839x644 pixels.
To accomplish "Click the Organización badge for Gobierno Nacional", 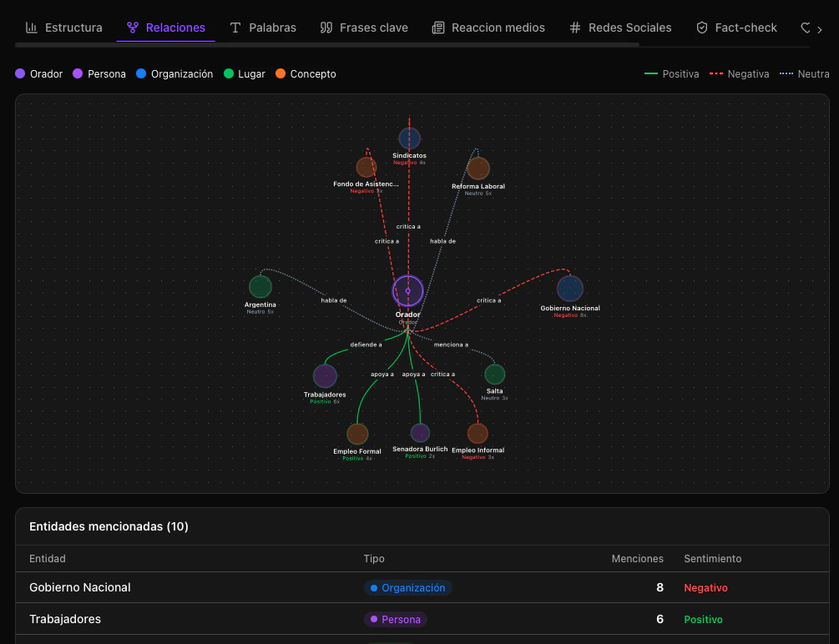I will 408,587.
